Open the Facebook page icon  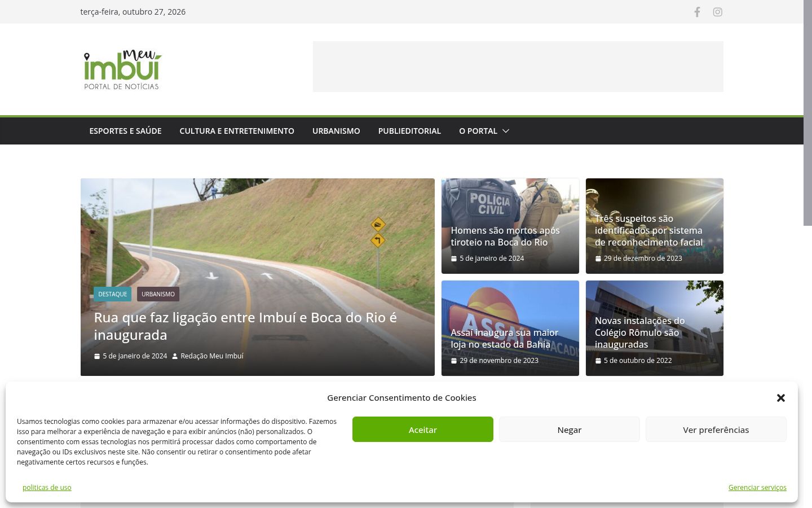697,12
